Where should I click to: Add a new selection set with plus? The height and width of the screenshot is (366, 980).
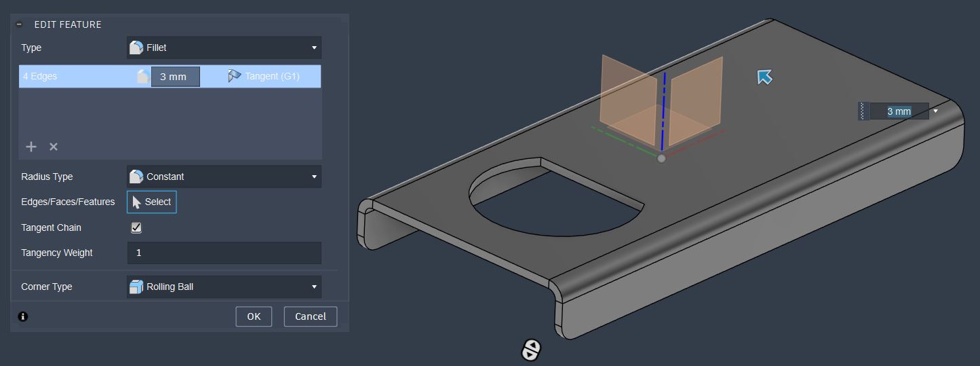pyautogui.click(x=31, y=147)
